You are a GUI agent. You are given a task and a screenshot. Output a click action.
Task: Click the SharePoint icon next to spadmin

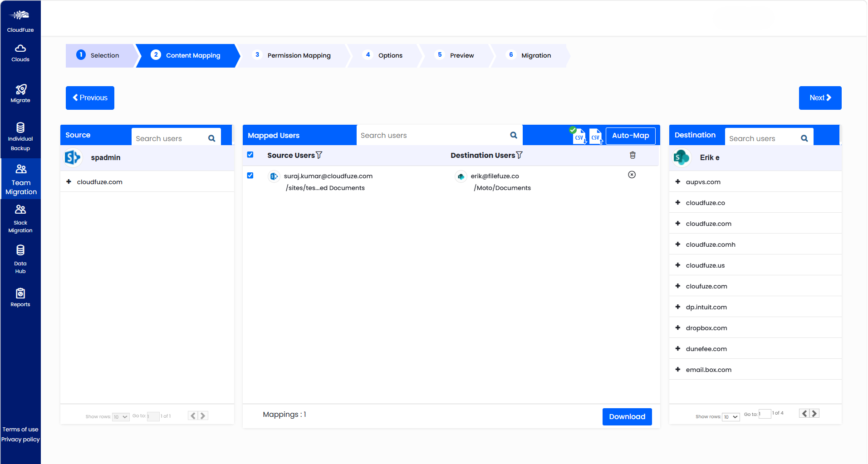coord(73,157)
